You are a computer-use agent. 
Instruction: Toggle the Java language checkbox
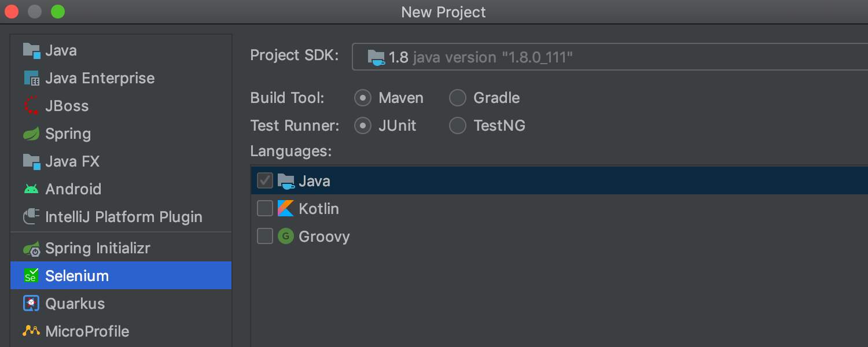pos(265,181)
